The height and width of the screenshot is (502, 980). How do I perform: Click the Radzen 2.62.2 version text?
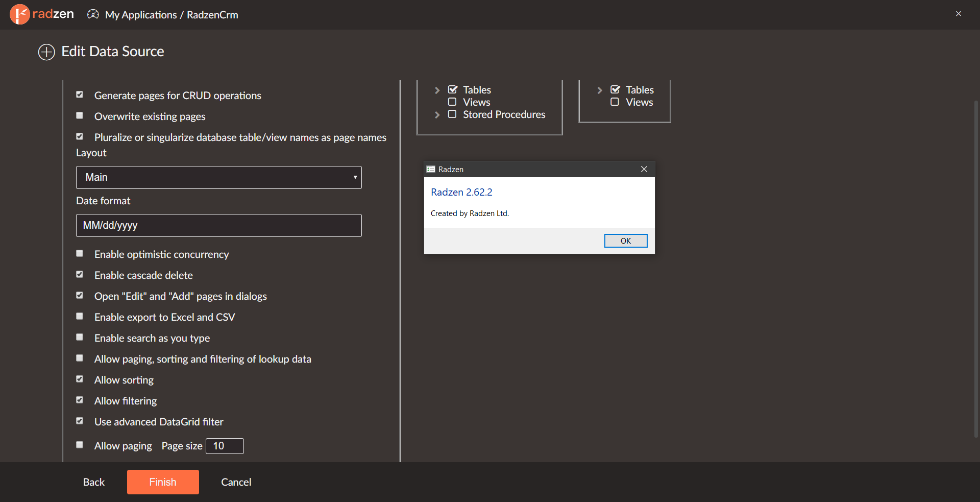click(x=461, y=192)
